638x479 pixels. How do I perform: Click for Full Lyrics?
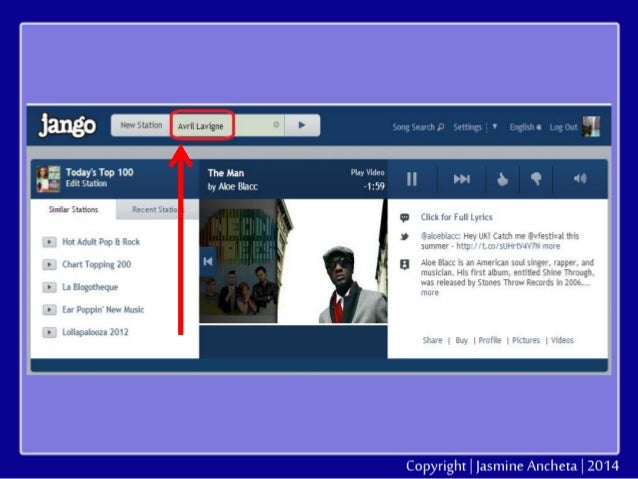click(457, 217)
